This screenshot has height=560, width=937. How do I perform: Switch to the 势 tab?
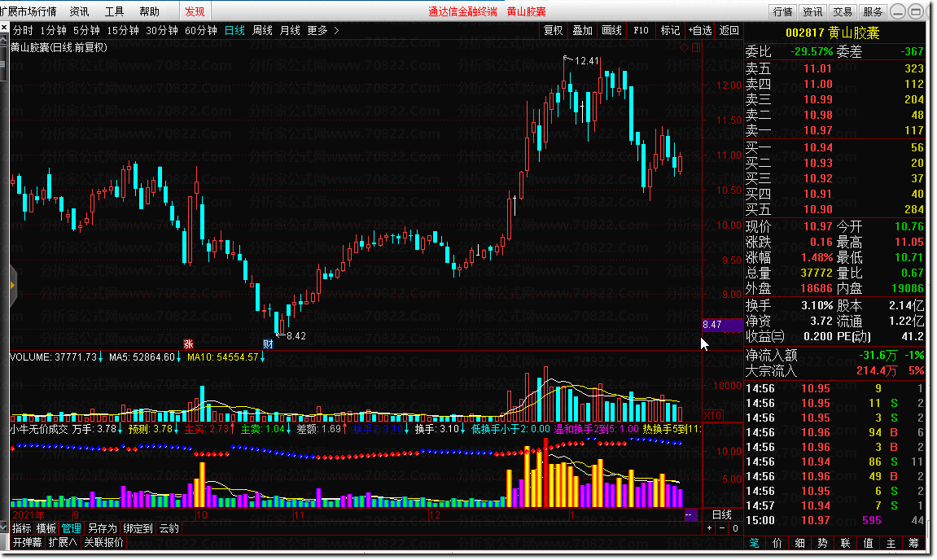(822, 543)
